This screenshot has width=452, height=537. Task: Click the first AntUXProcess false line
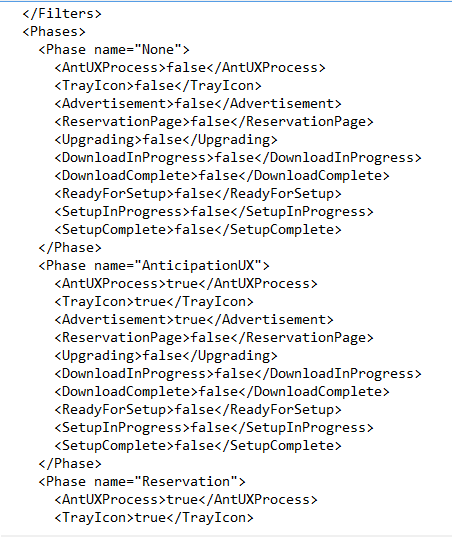190,67
